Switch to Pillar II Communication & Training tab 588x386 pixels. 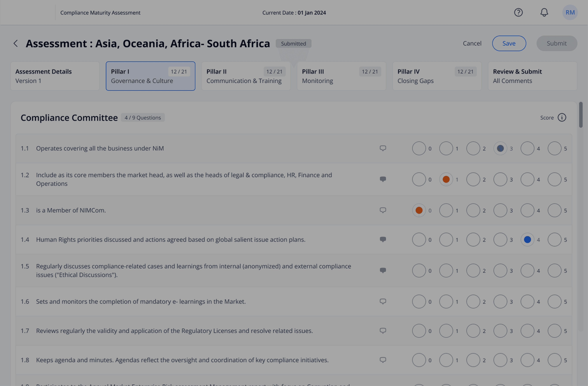tap(246, 76)
